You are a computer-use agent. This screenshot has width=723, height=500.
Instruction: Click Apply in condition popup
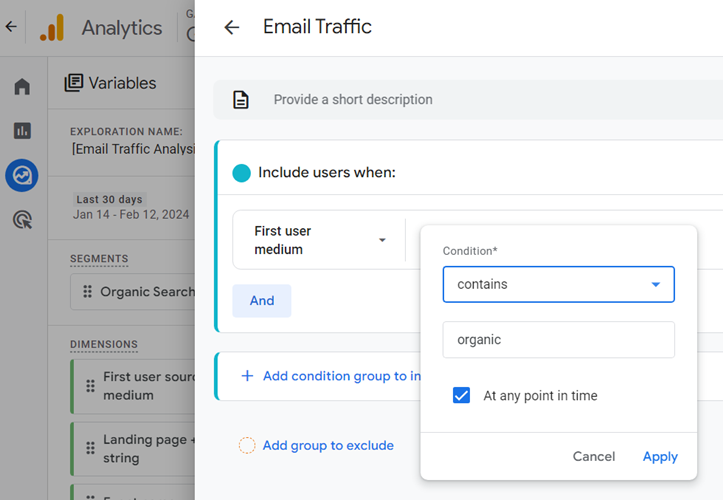coord(660,457)
